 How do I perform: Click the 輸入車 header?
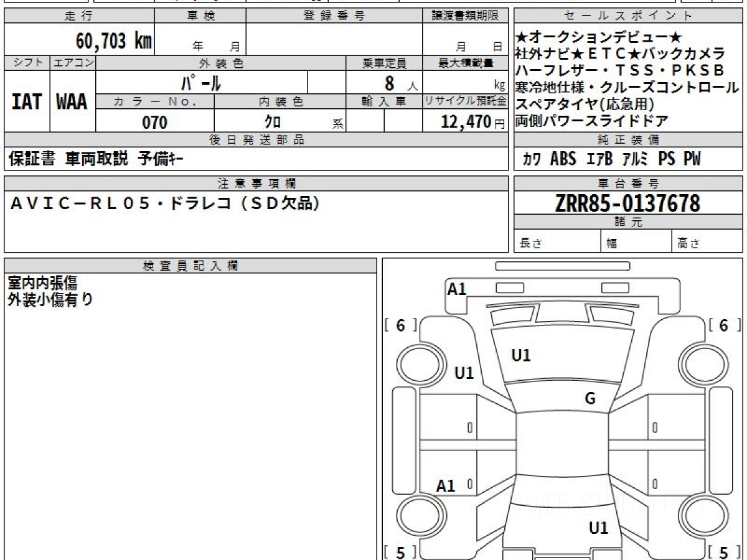[384, 101]
